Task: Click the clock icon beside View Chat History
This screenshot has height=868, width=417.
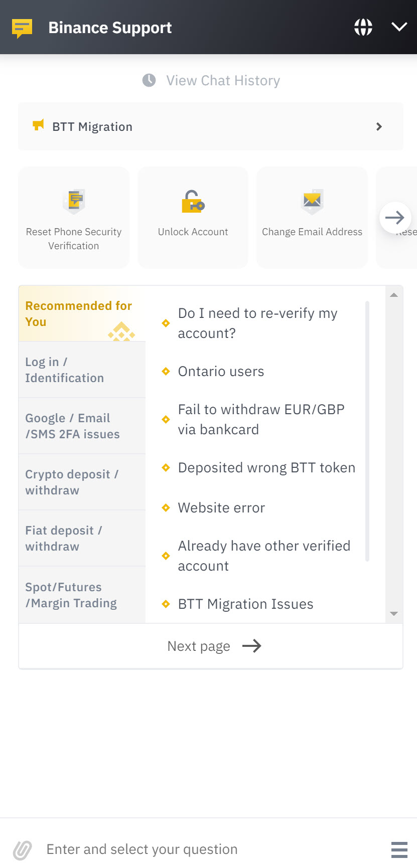Action: coord(149,80)
